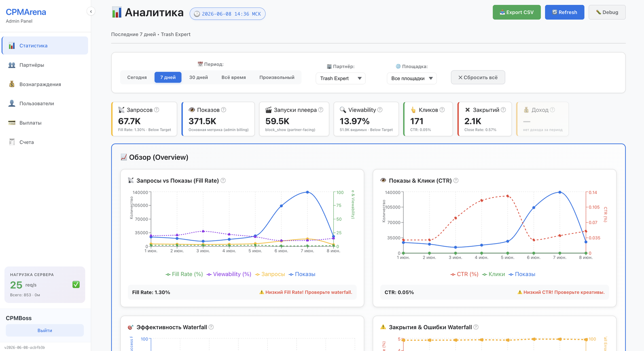Click the help icon next to Запуски плеера
This screenshot has height=351, width=644.
[x=321, y=109]
